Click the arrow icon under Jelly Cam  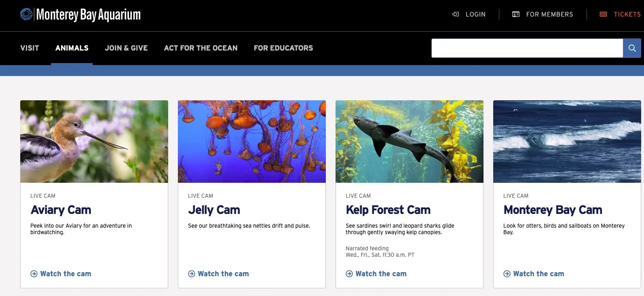[192, 274]
